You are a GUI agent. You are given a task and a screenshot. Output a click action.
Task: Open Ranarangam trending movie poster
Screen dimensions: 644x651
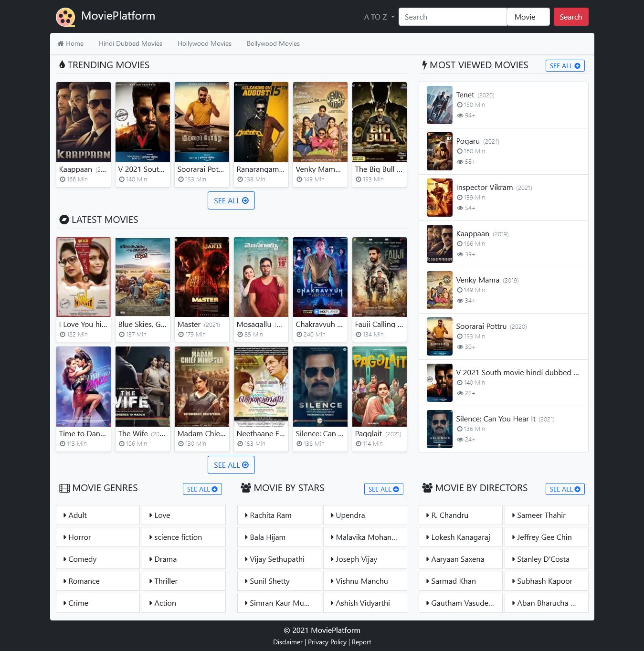point(261,122)
